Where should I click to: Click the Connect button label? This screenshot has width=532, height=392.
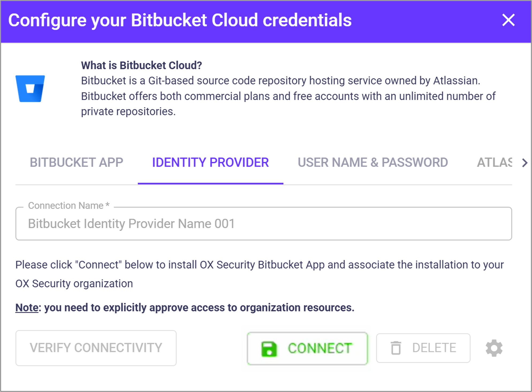tap(320, 348)
